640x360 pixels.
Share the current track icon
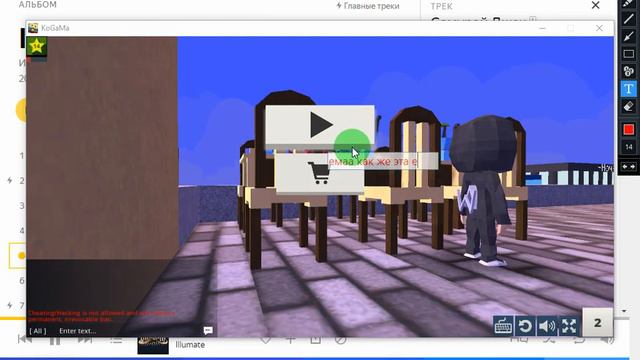pyautogui.click(x=316, y=340)
